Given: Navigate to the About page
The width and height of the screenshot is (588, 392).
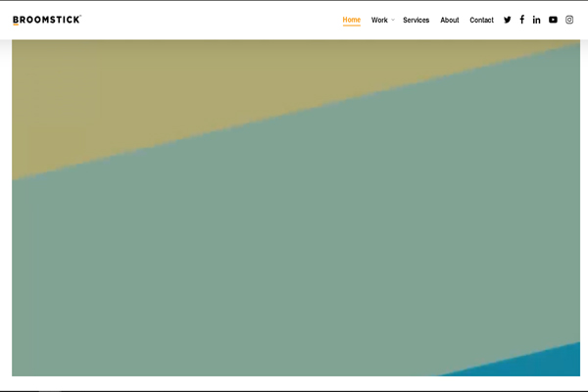Looking at the screenshot, I should [449, 20].
